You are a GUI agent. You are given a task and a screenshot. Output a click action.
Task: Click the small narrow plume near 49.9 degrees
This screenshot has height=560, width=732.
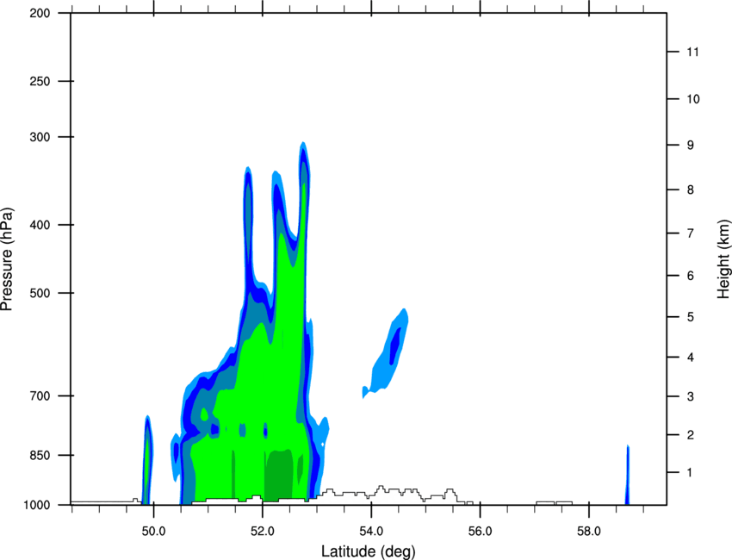click(x=147, y=460)
